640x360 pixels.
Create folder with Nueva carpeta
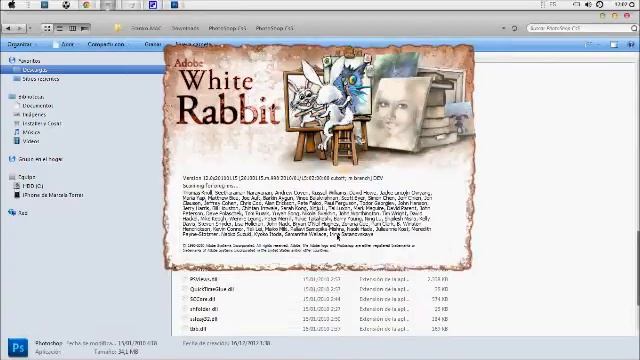pyautogui.click(x=194, y=44)
